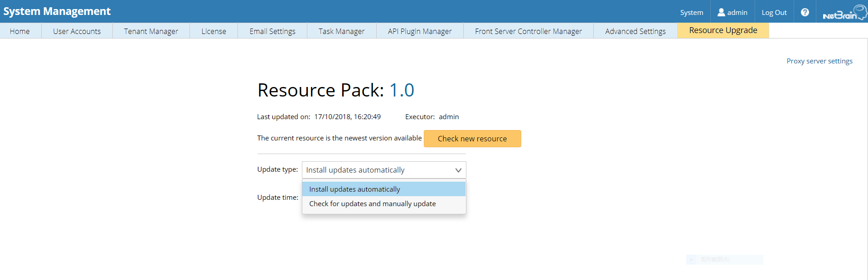Switch to User Accounts tab
The width and height of the screenshot is (868, 280).
77,31
